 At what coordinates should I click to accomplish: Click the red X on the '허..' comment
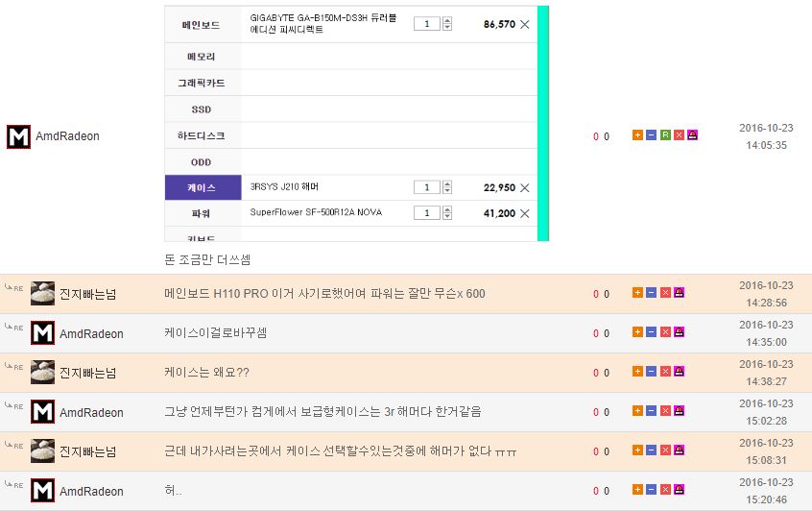665,490
